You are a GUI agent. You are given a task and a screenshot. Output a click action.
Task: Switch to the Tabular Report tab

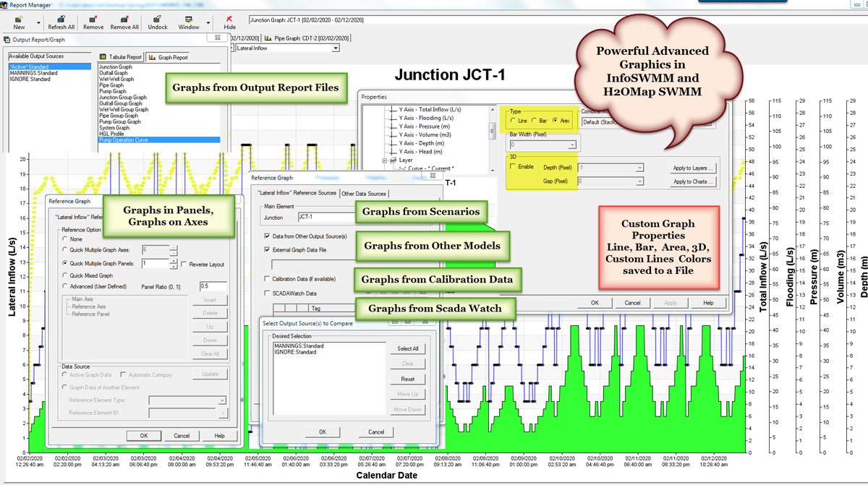pos(121,56)
